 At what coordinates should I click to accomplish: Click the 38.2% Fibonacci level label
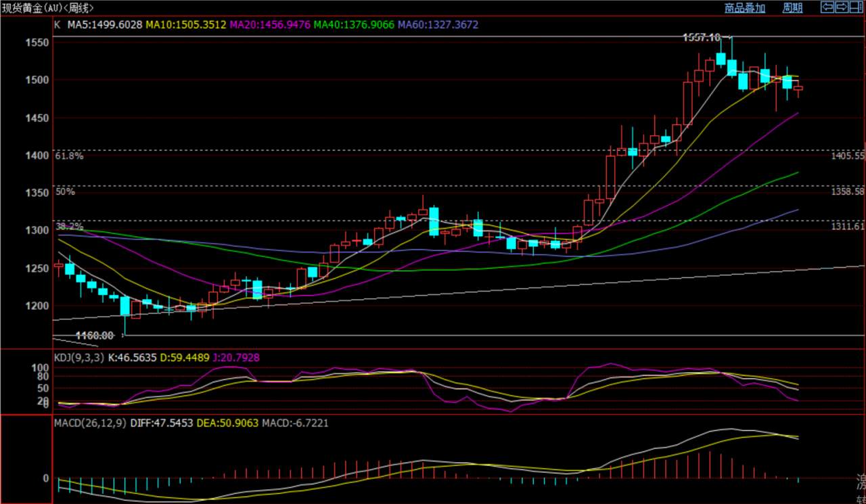(70, 226)
